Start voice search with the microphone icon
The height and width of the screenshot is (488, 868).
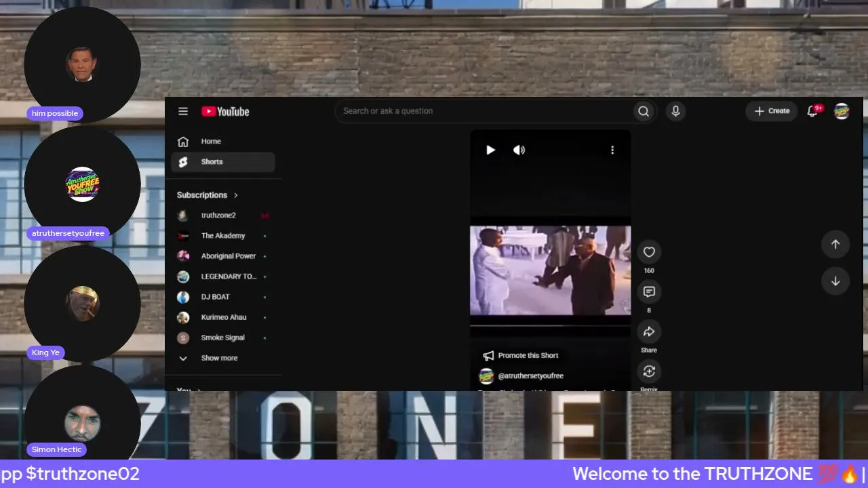[x=675, y=111]
